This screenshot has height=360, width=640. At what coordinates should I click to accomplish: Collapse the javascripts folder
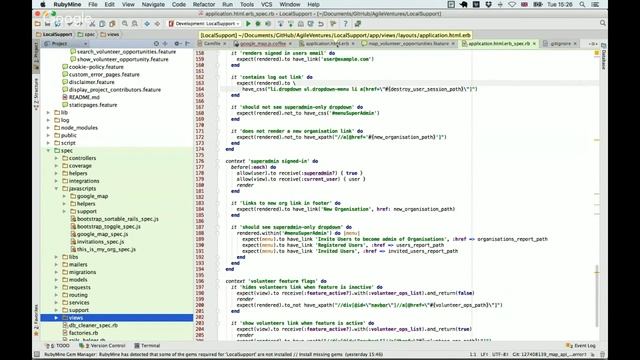[56, 189]
